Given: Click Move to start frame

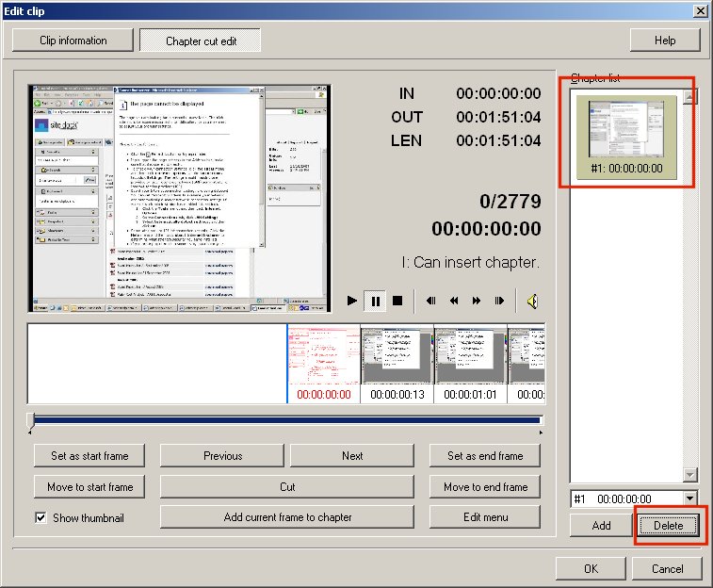Looking at the screenshot, I should point(89,486).
